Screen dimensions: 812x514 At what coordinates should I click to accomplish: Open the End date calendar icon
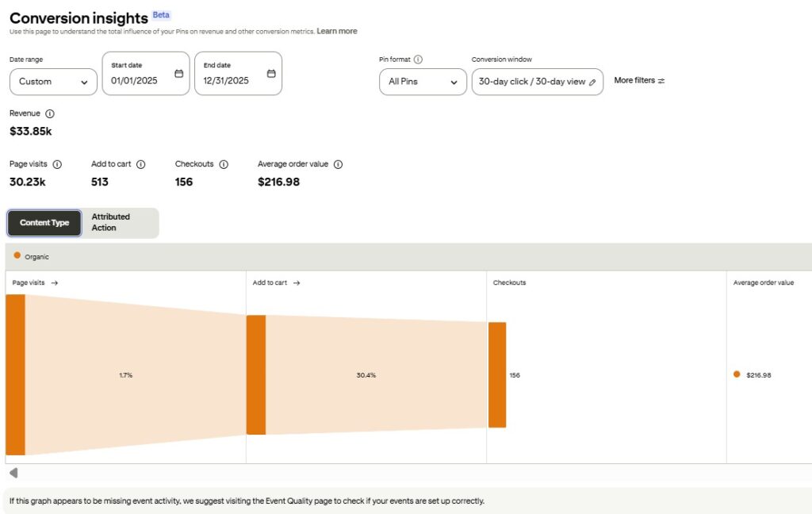pyautogui.click(x=271, y=74)
